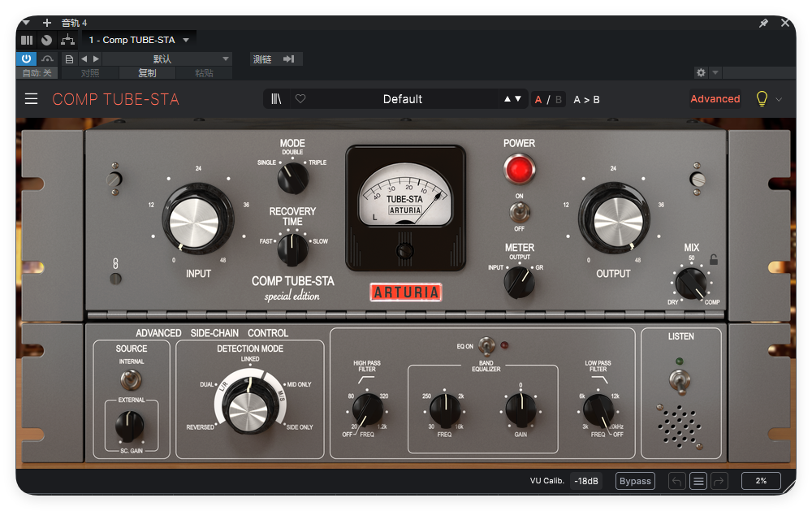Open the 1 - Comp TUBE-STA plugin dropdown

[139, 40]
